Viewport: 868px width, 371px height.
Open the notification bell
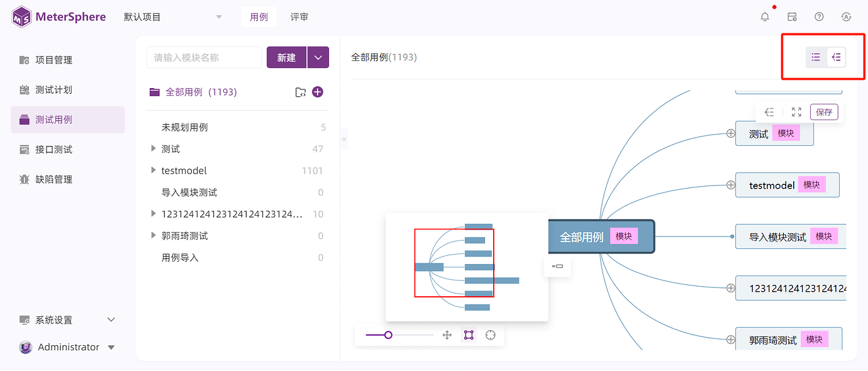click(x=765, y=16)
